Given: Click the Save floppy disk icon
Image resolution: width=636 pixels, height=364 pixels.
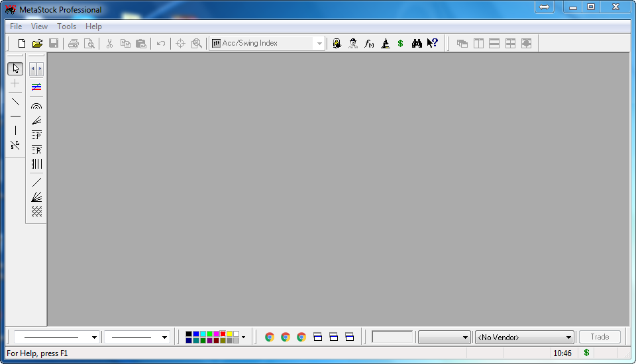Looking at the screenshot, I should (54, 44).
